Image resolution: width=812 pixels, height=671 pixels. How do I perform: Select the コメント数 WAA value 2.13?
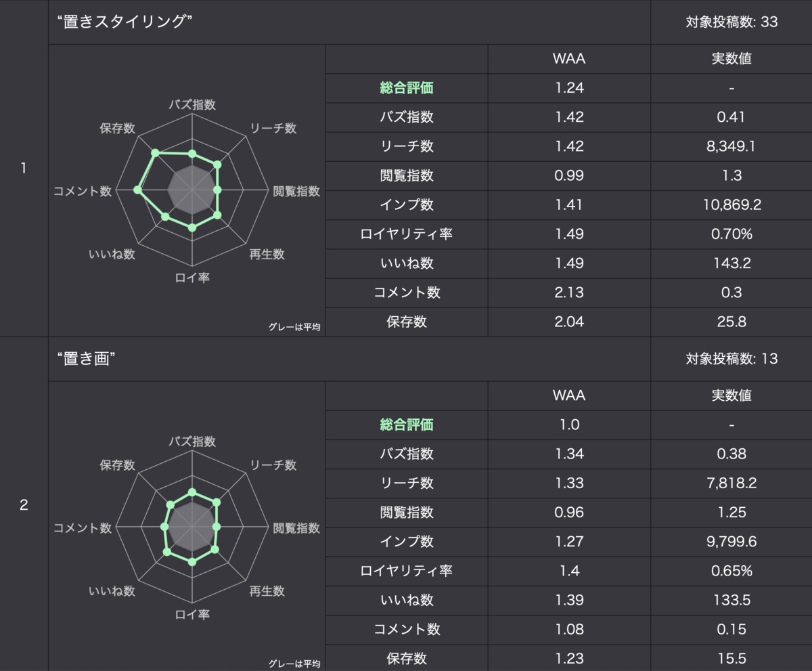[x=569, y=293]
